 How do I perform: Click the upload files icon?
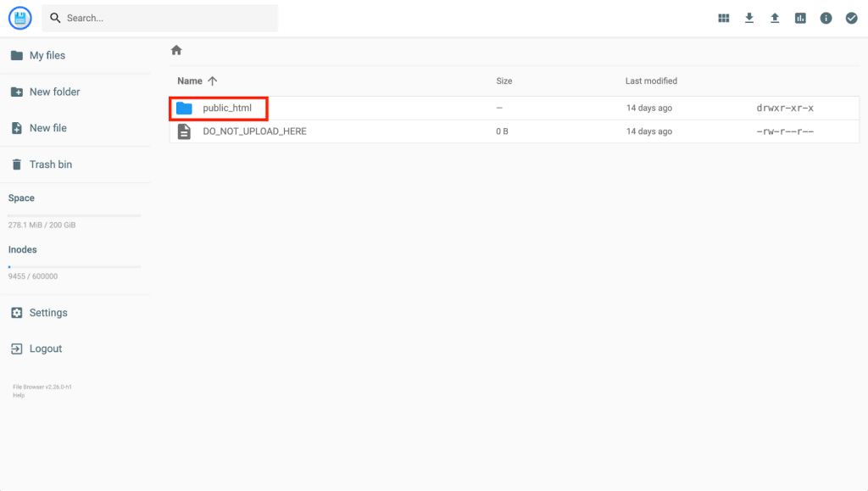tap(774, 18)
